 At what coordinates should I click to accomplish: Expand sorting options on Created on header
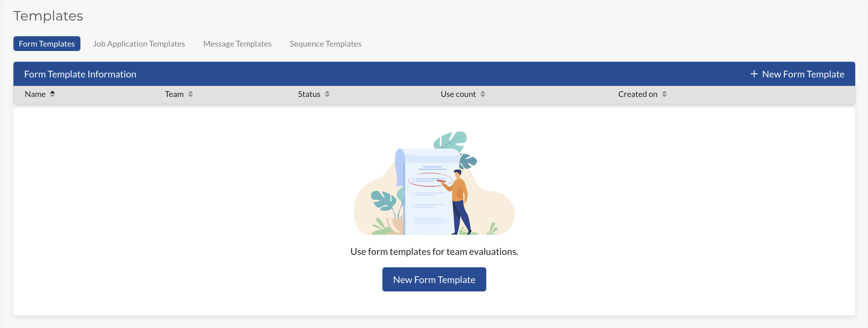tap(664, 94)
